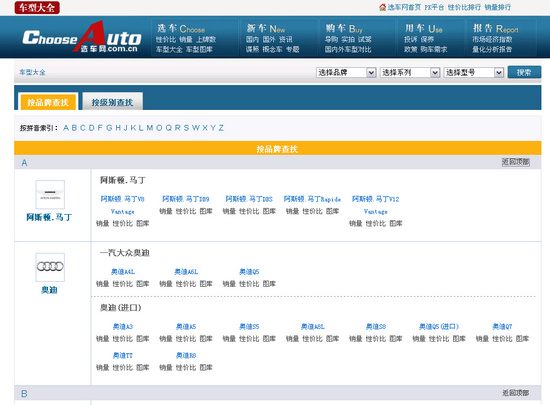
Task: Open the 阿斯顿.马丁Rapide model link
Action: click(x=312, y=199)
